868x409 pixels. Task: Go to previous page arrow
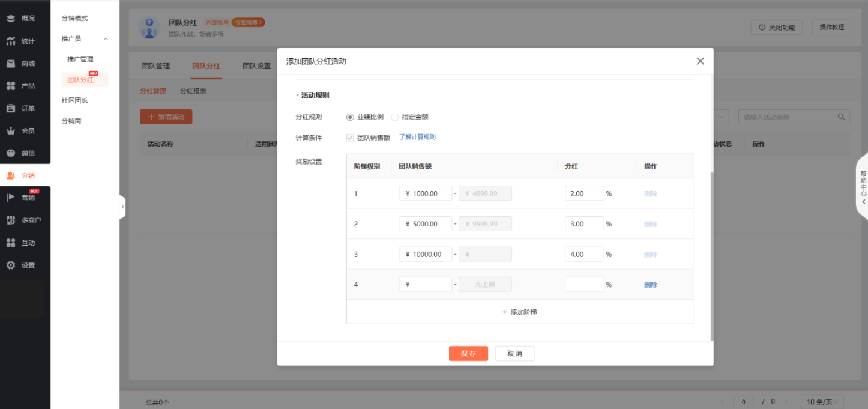pos(722,402)
